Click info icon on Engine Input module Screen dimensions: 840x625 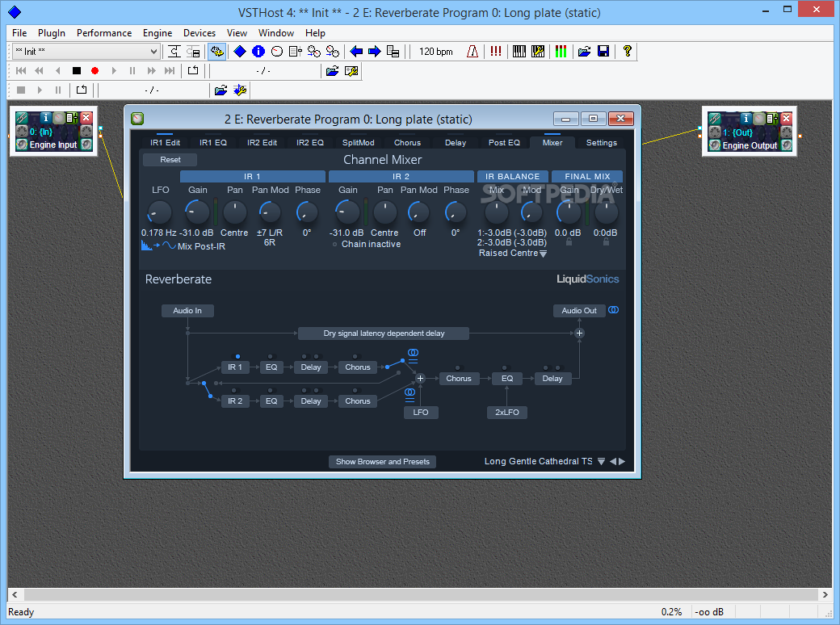tap(46, 117)
